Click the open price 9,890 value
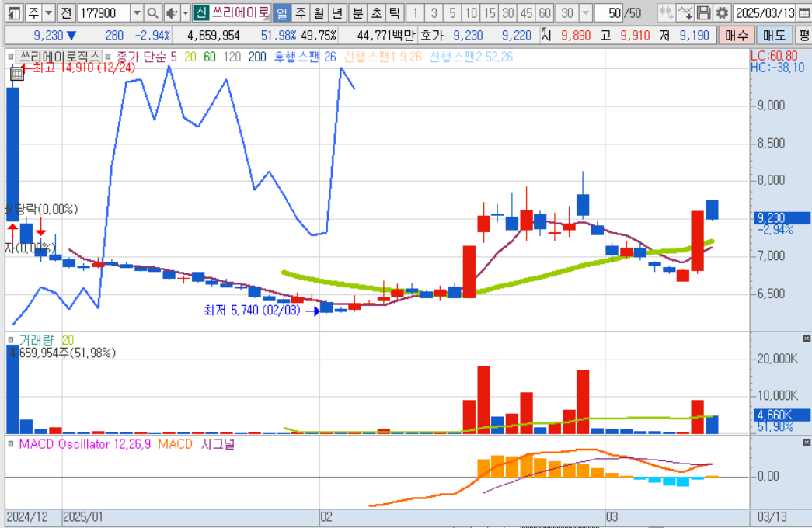Screen dimensions: 812x528 576,36
